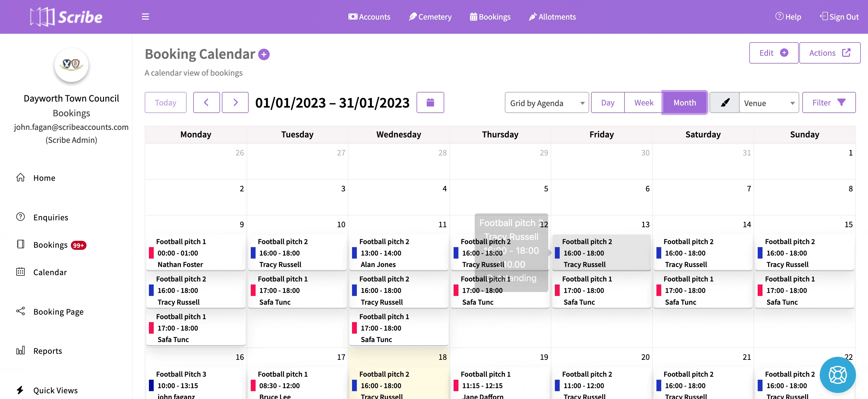
Task: Click pink swatch on Nathan Foster booking
Action: (x=151, y=253)
